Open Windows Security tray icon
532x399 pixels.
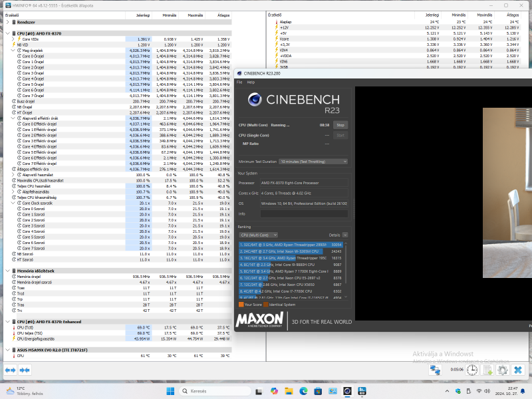(458, 391)
